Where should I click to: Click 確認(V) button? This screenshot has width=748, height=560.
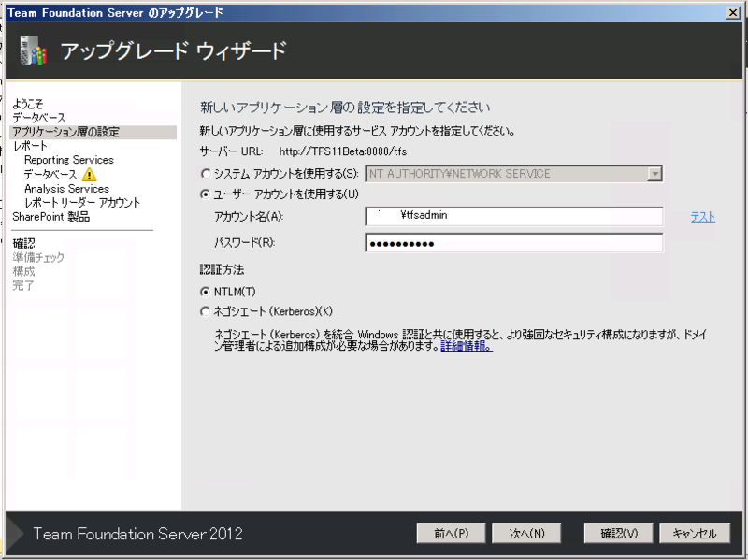point(618,533)
